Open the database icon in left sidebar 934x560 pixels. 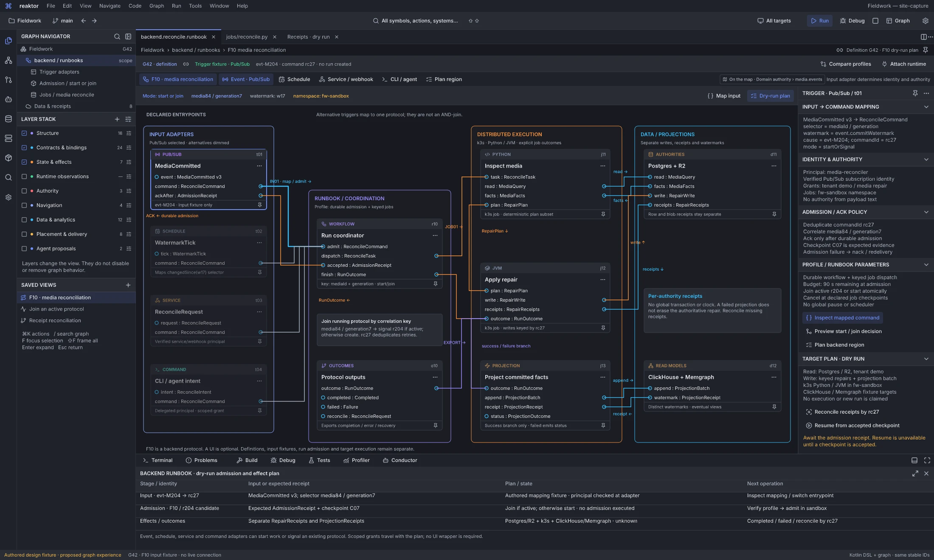point(8,119)
